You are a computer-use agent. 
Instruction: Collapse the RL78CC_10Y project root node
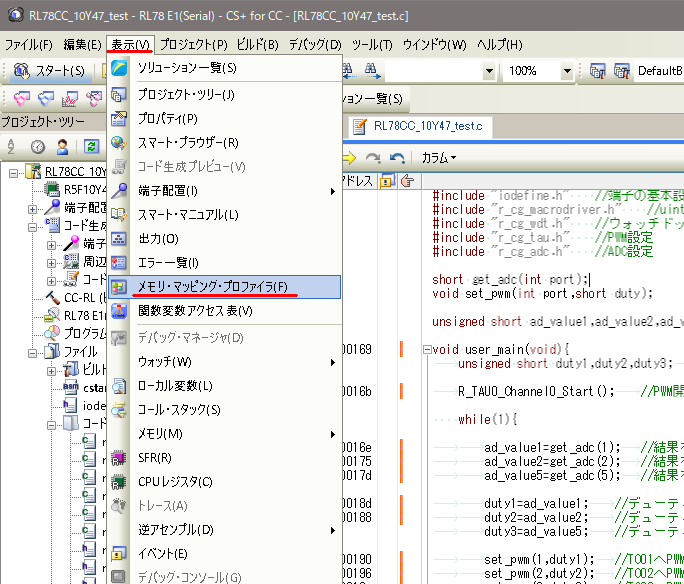(14, 173)
